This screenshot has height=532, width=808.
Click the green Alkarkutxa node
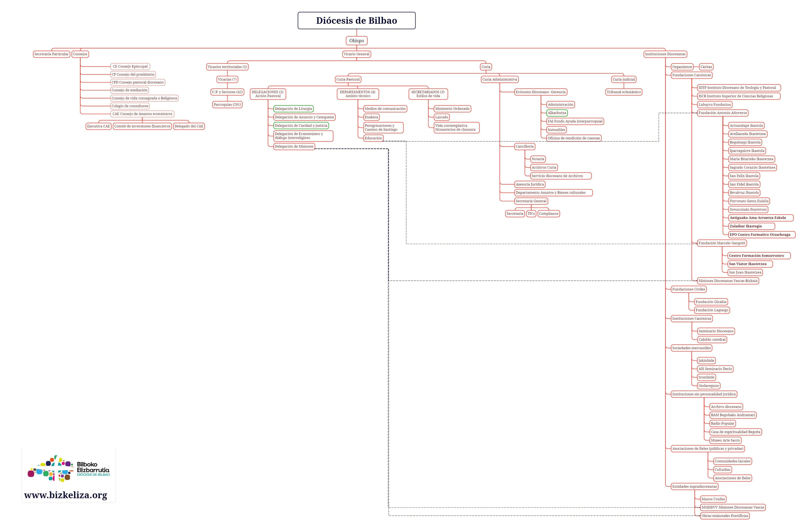[x=557, y=113]
